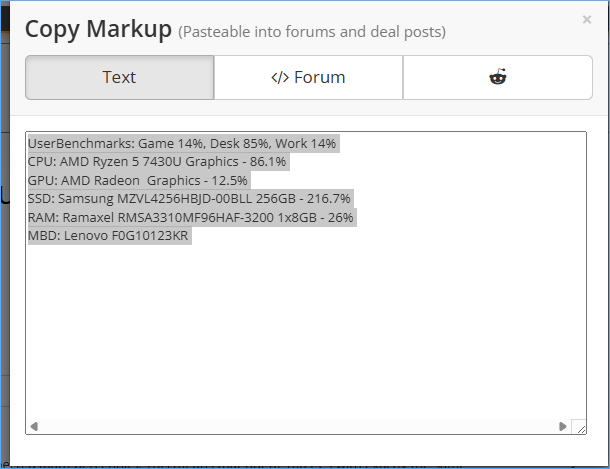This screenshot has height=469, width=610.
Task: Select the Text markup tab
Action: (x=119, y=77)
